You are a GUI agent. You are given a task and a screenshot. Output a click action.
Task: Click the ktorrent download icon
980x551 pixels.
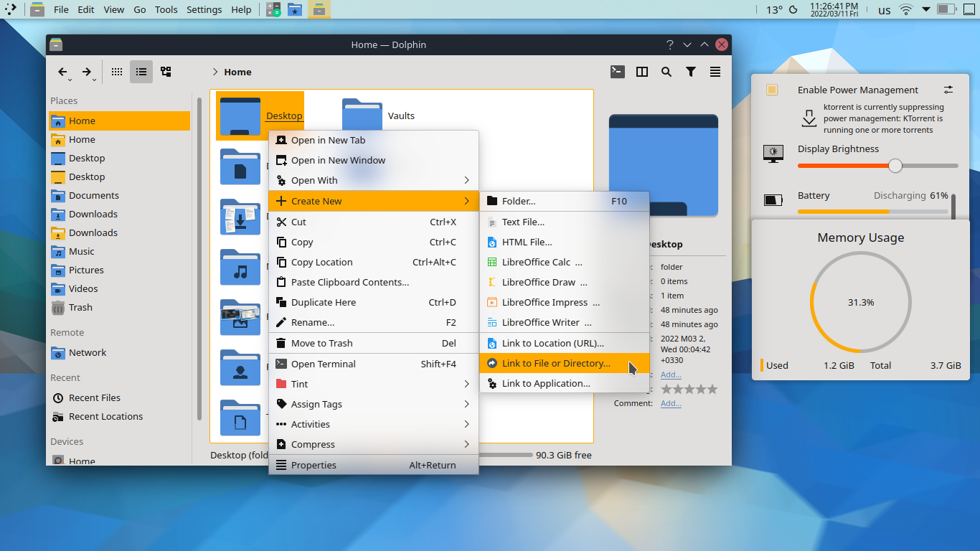pyautogui.click(x=809, y=118)
